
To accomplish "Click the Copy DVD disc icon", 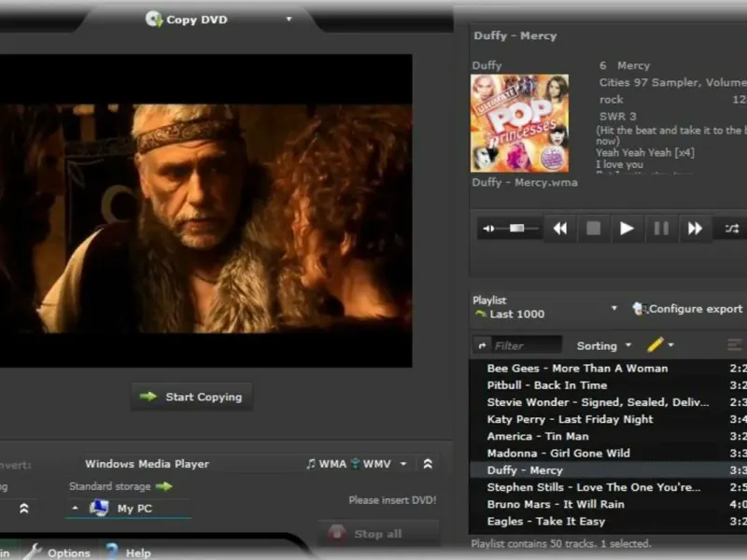I will pos(153,19).
